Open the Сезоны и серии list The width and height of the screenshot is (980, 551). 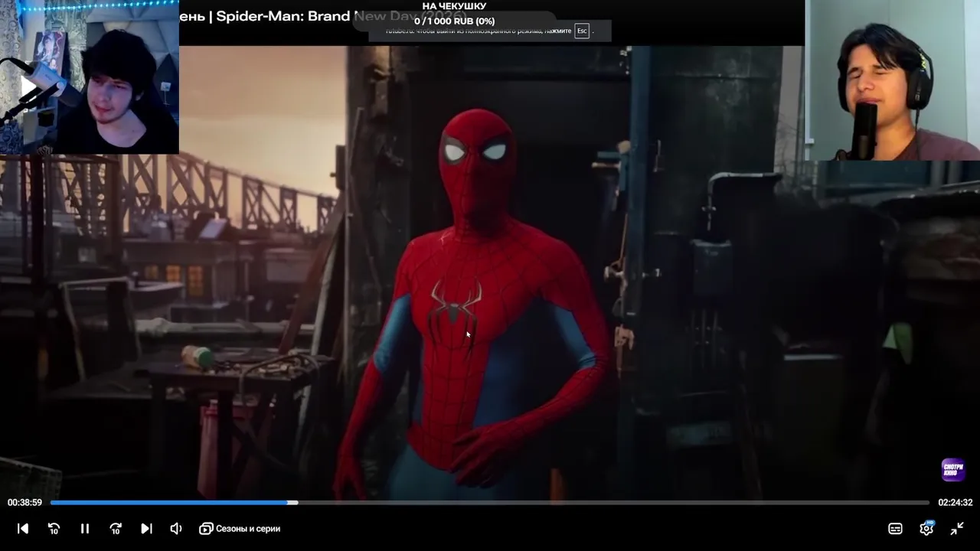240,529
